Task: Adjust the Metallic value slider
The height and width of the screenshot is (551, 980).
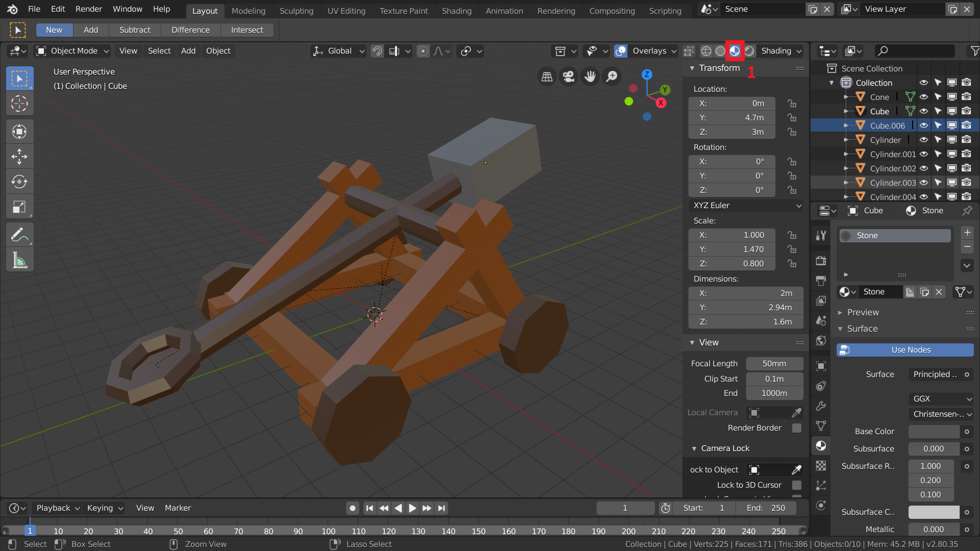Action: coord(934,530)
